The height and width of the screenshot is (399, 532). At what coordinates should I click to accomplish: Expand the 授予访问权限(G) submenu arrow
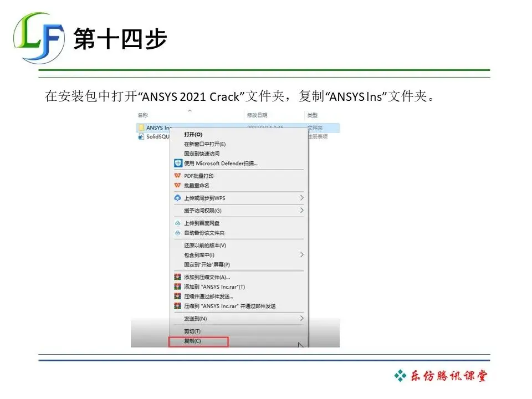tap(301, 211)
